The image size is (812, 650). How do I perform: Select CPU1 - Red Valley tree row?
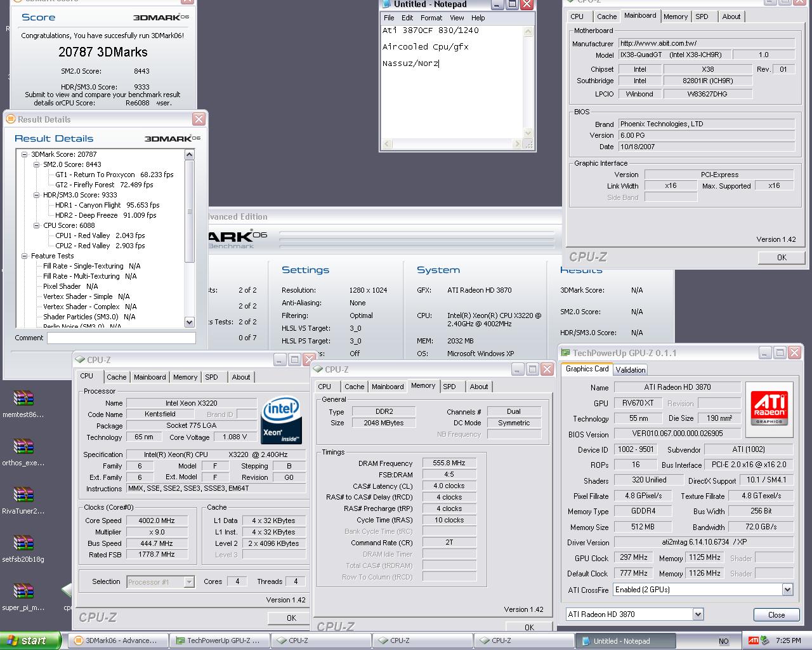100,235
